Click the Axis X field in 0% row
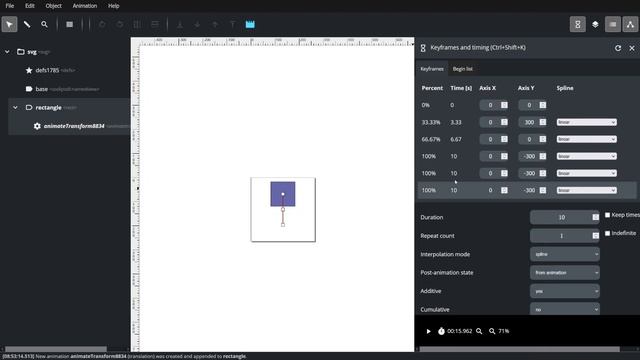Screen dimensions: 640x360 (x=490, y=105)
